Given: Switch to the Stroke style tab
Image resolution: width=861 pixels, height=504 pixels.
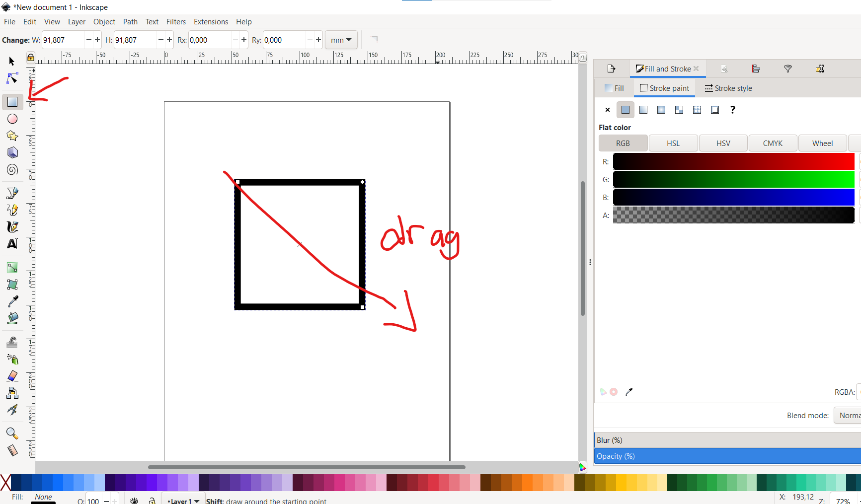Looking at the screenshot, I should pos(728,88).
